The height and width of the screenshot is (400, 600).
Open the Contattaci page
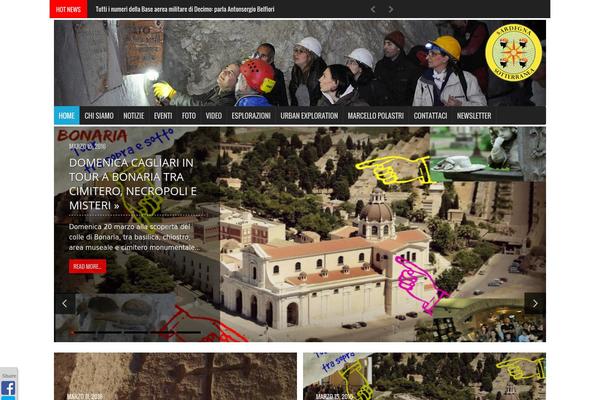click(x=430, y=116)
